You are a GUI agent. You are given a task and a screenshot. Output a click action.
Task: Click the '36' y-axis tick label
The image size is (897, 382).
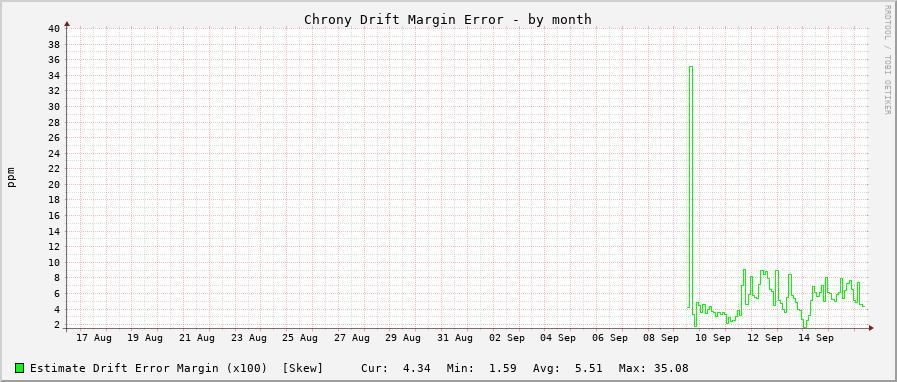click(x=54, y=59)
